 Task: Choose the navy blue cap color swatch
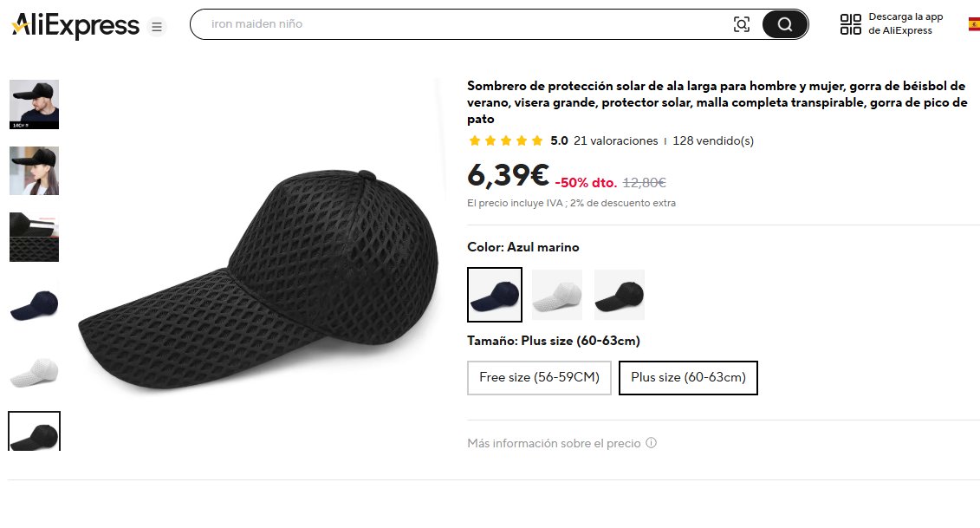495,295
